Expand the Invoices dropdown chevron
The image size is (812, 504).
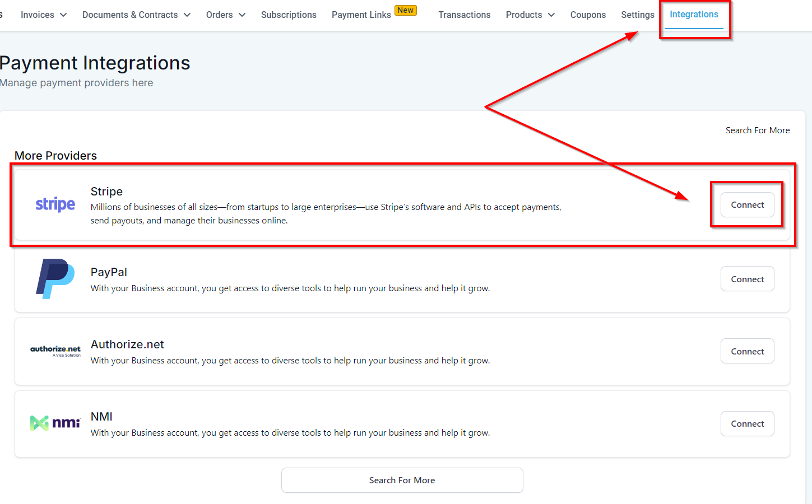click(x=63, y=15)
